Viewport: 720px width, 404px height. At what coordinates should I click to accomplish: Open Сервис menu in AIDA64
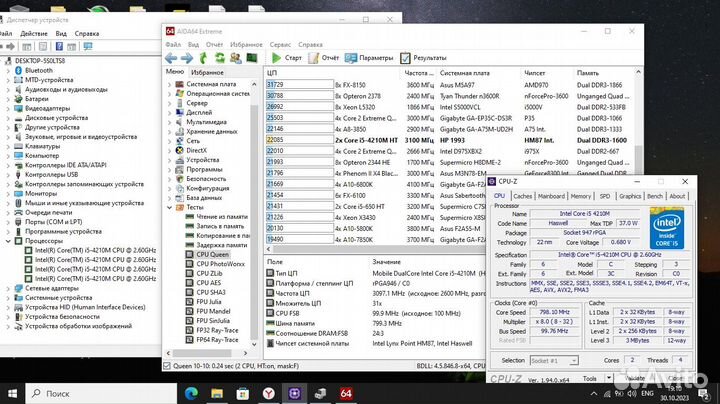[280, 45]
